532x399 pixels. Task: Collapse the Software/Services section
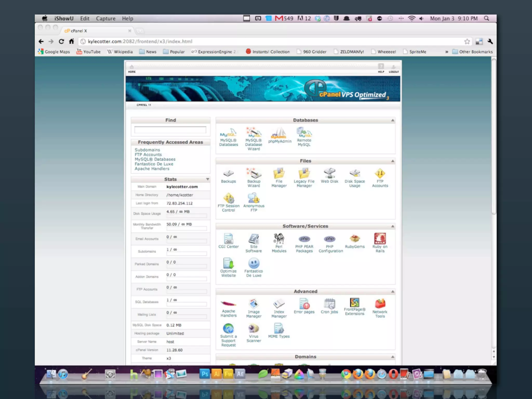(393, 226)
